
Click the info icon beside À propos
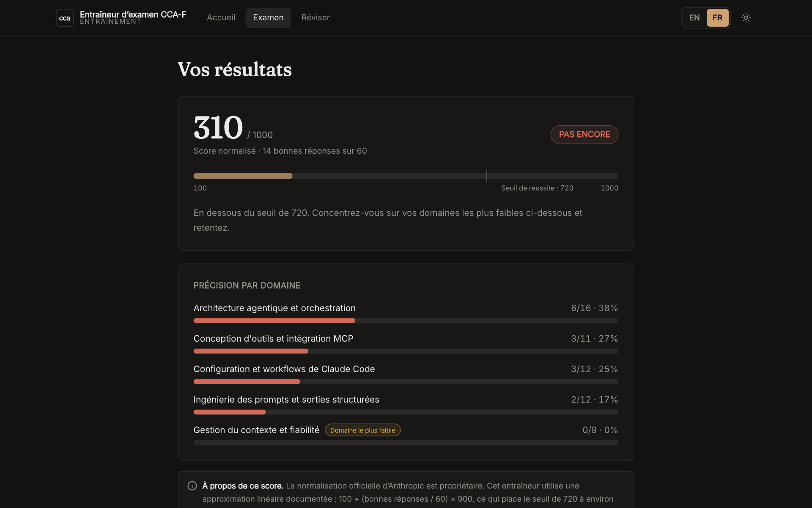point(192,486)
